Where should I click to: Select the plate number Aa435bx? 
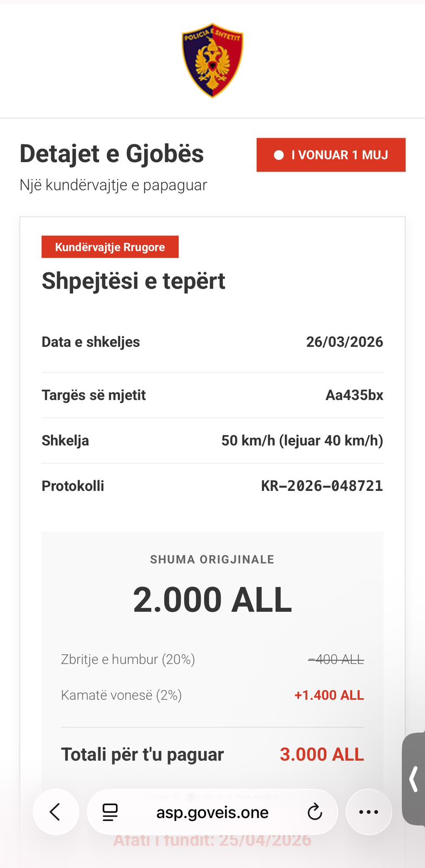[x=354, y=395]
